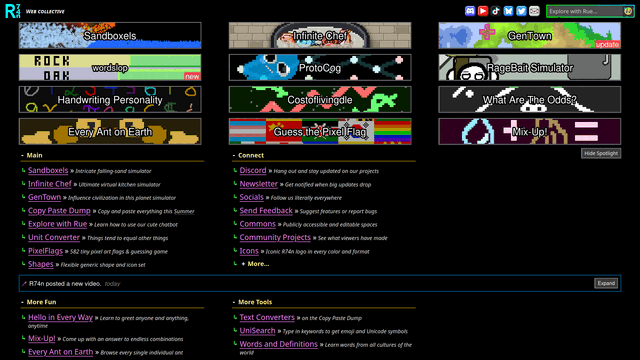Image resolution: width=640 pixels, height=360 pixels.
Task: Open the ProtoCog spotlight banner
Action: point(320,67)
